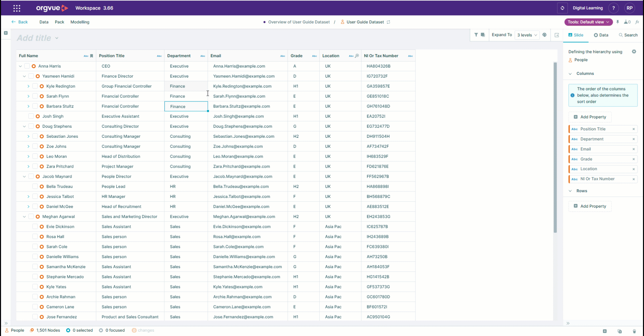This screenshot has height=336, width=644.
Task: Click the open dataset icon after User Guide Dataset
Action: 388,22
